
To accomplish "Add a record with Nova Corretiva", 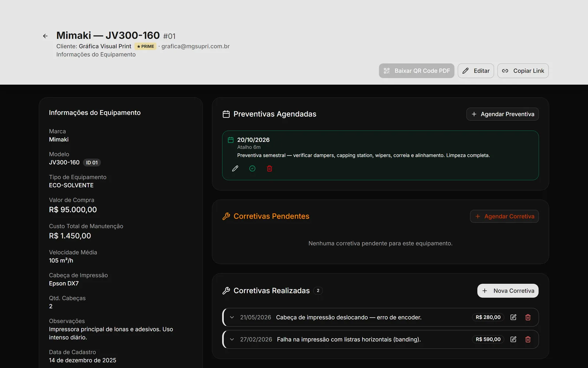I will coord(508,291).
